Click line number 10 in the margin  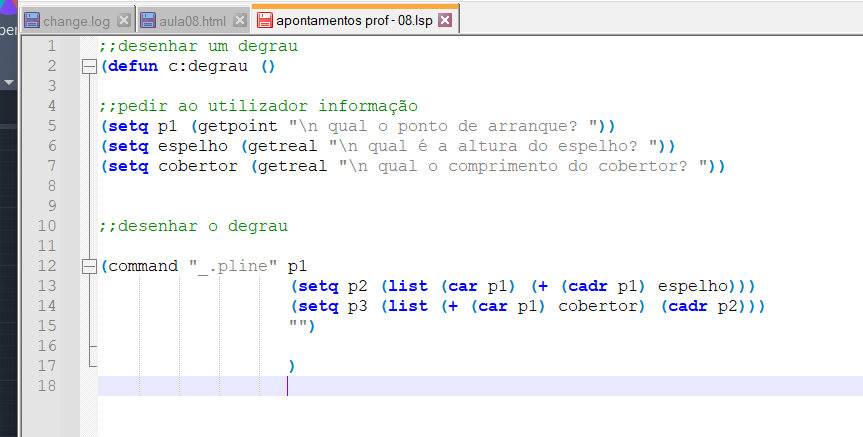[47, 226]
